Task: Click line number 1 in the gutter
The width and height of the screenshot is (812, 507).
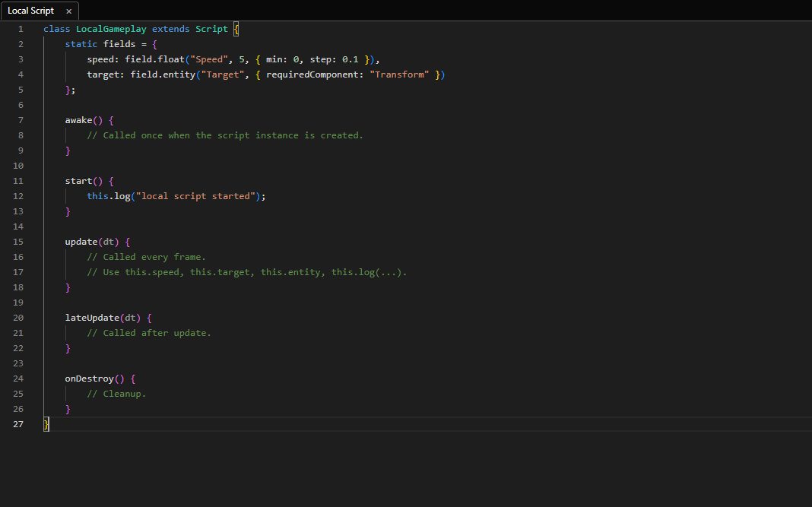Action: 21,29
